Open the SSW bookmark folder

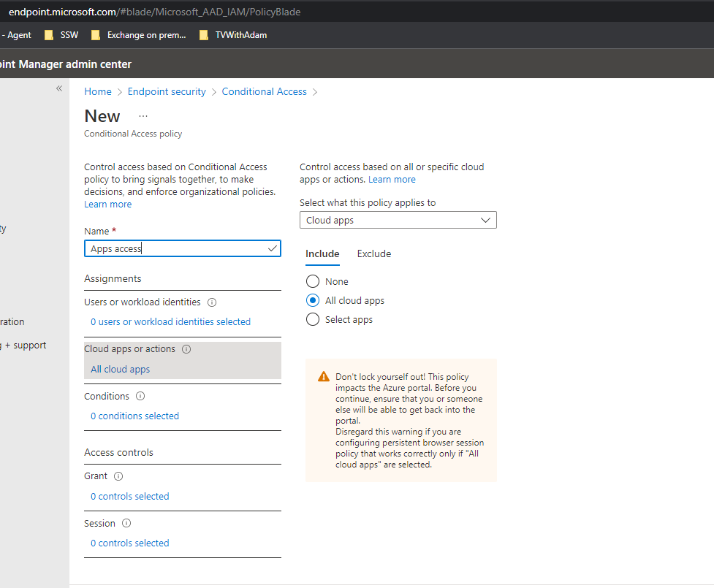(61, 35)
